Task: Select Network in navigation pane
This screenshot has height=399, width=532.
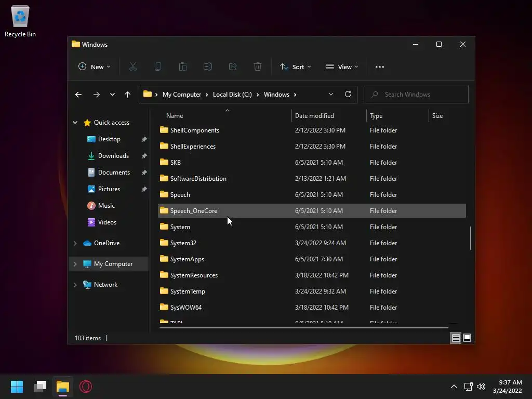Action: (105, 285)
